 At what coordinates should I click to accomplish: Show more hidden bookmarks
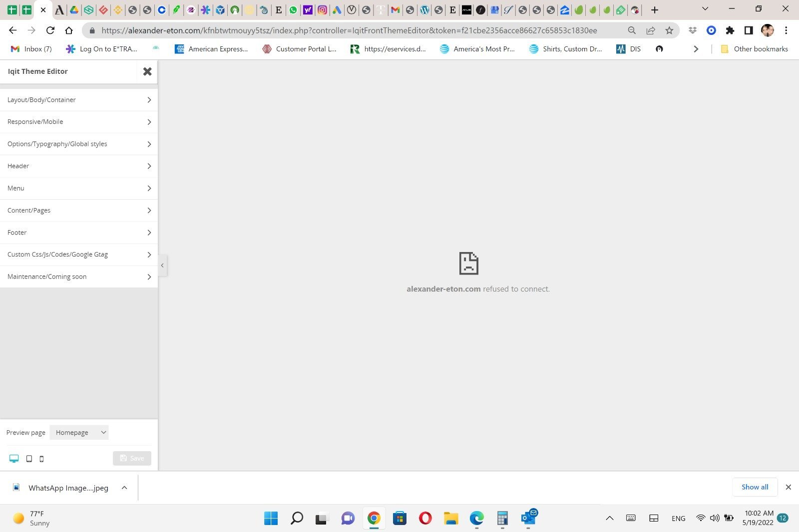pyautogui.click(x=696, y=49)
